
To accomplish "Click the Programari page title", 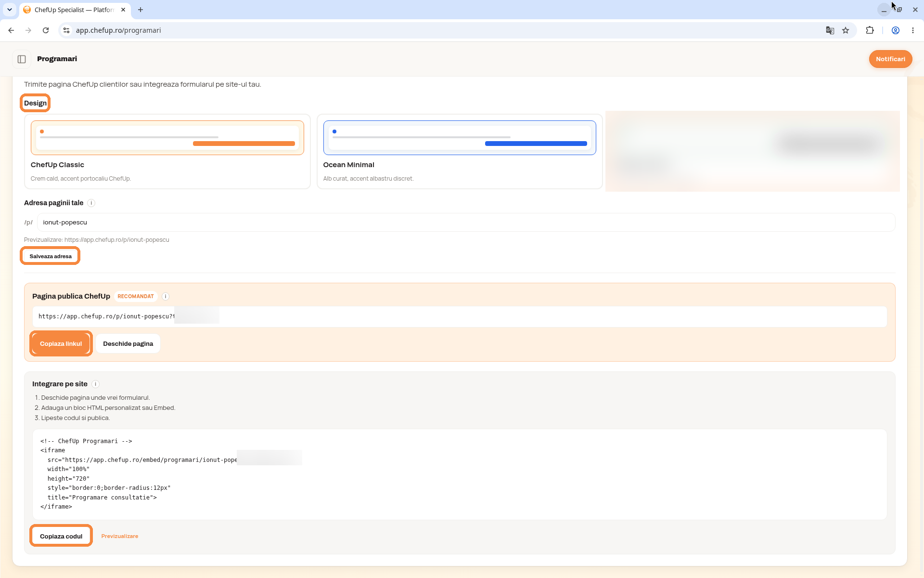I will pos(57,59).
